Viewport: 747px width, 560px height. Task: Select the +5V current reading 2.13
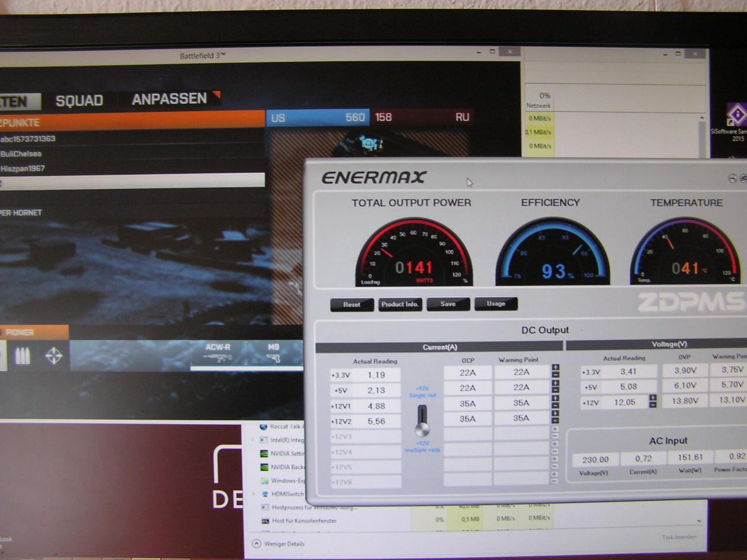[x=376, y=391]
